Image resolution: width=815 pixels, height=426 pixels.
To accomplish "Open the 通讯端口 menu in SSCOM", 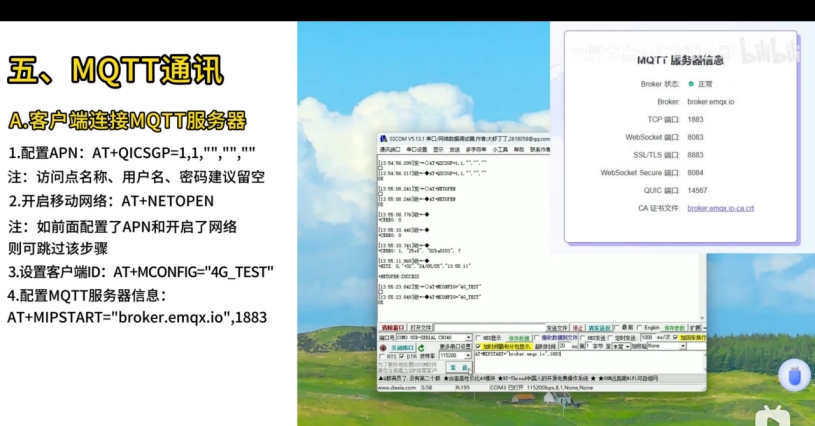I will (x=390, y=150).
